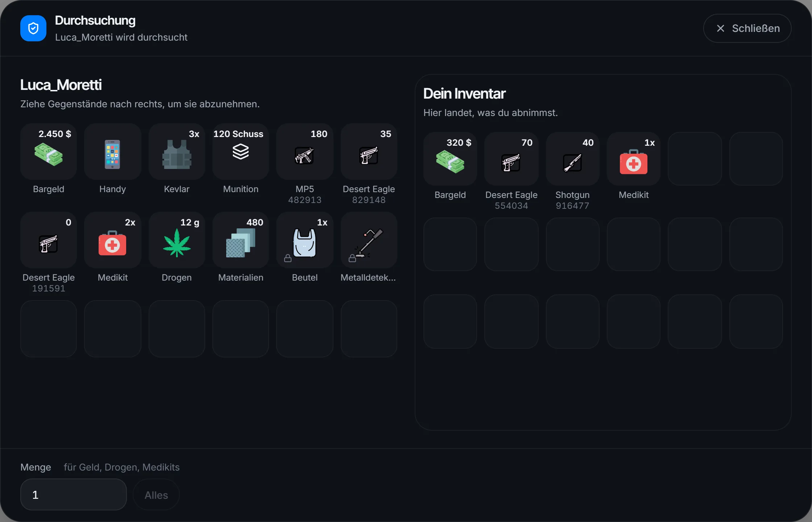Click the Handy phone icon
The image size is (812, 522).
[x=112, y=154]
